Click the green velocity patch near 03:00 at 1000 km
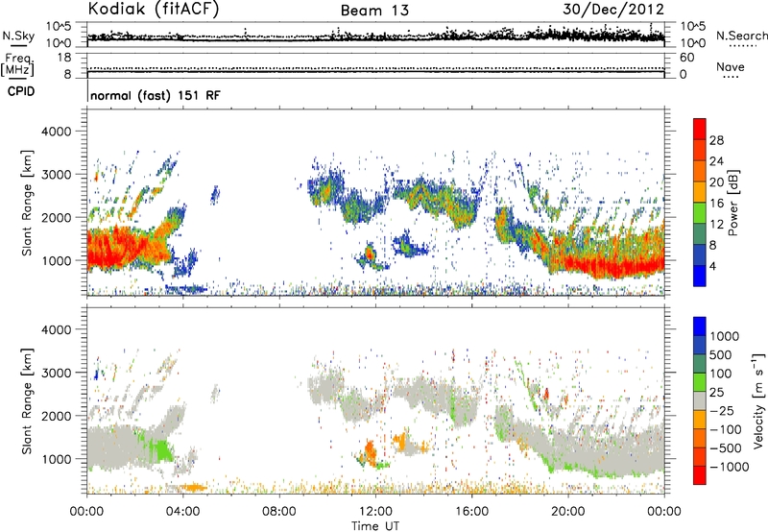Image resolution: width=768 pixels, height=532 pixels. pos(160,449)
